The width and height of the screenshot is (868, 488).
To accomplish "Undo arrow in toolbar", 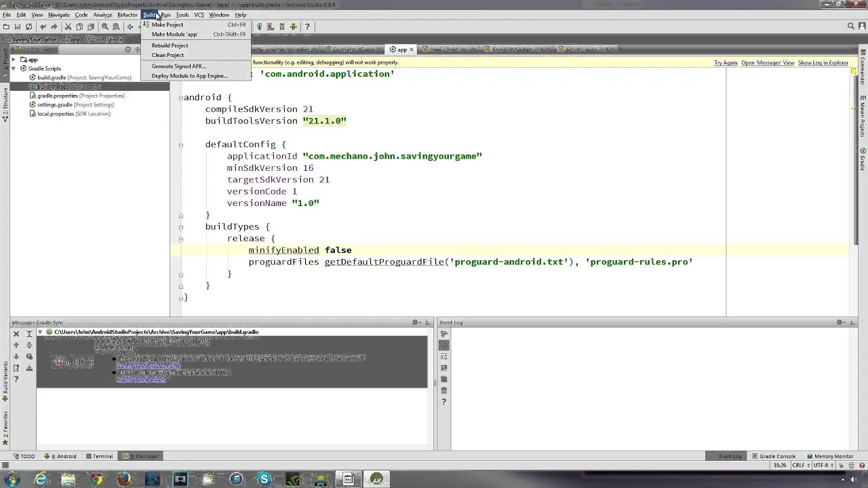I will coord(43,26).
